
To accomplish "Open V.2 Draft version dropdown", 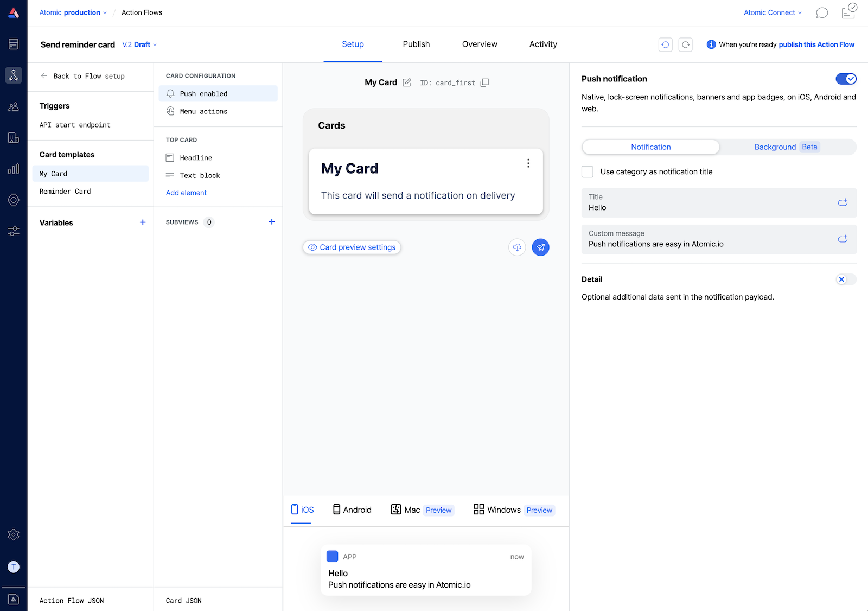I will click(139, 44).
